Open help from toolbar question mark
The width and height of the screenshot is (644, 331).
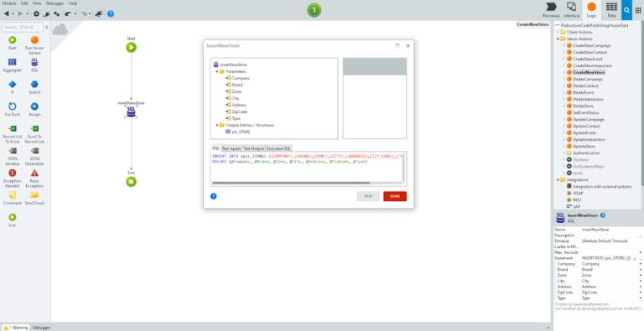[x=111, y=13]
